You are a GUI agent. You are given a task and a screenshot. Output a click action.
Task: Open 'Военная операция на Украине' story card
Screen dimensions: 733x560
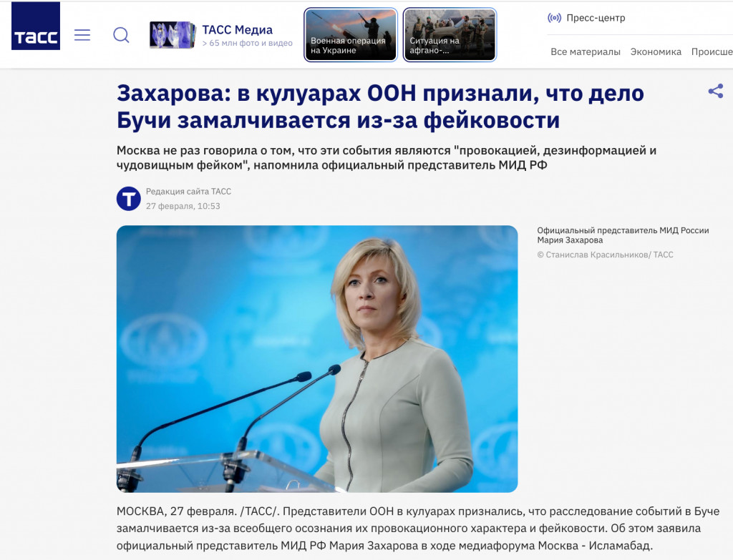tap(351, 34)
